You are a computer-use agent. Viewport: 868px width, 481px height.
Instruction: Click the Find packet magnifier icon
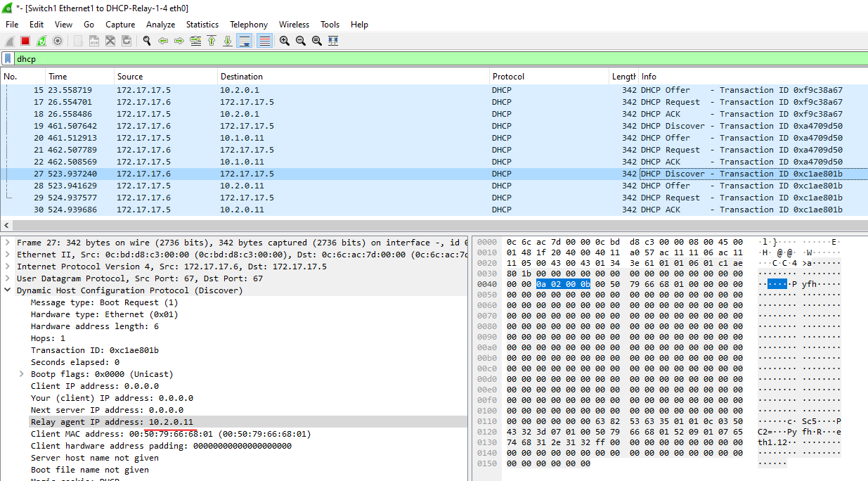(x=147, y=41)
